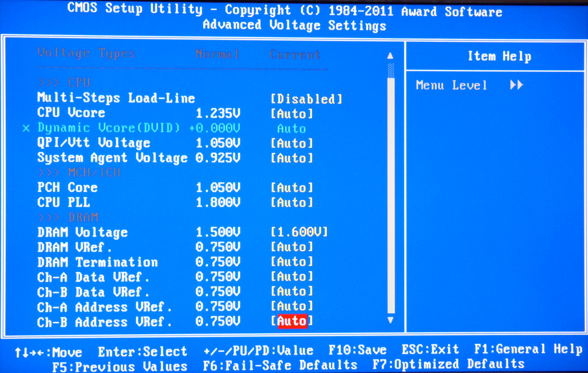Image resolution: width=588 pixels, height=373 pixels.
Task: Click Dynamic Vcore +0.000V value
Action: point(215,128)
